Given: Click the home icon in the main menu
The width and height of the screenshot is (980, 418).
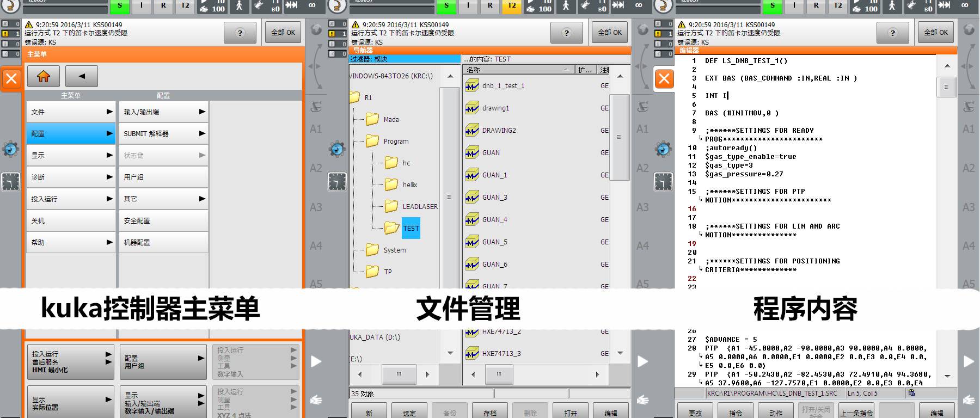Looking at the screenshot, I should click(43, 77).
